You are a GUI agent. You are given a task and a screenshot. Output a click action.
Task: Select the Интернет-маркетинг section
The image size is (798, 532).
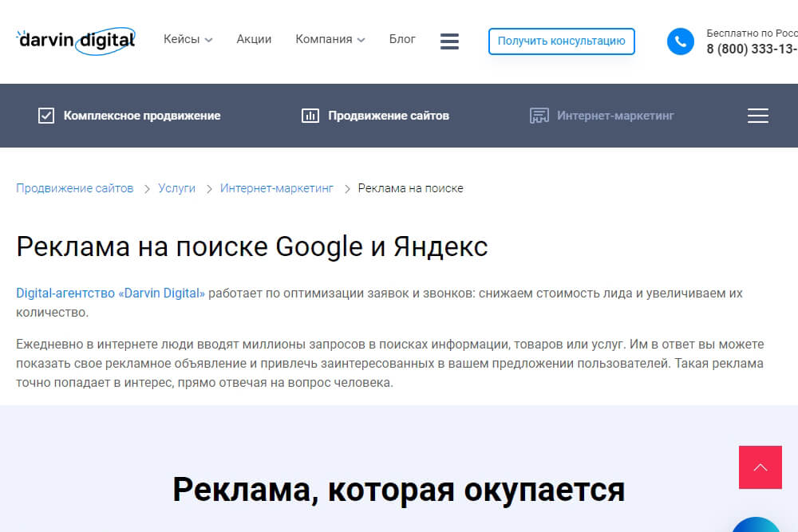click(x=615, y=116)
